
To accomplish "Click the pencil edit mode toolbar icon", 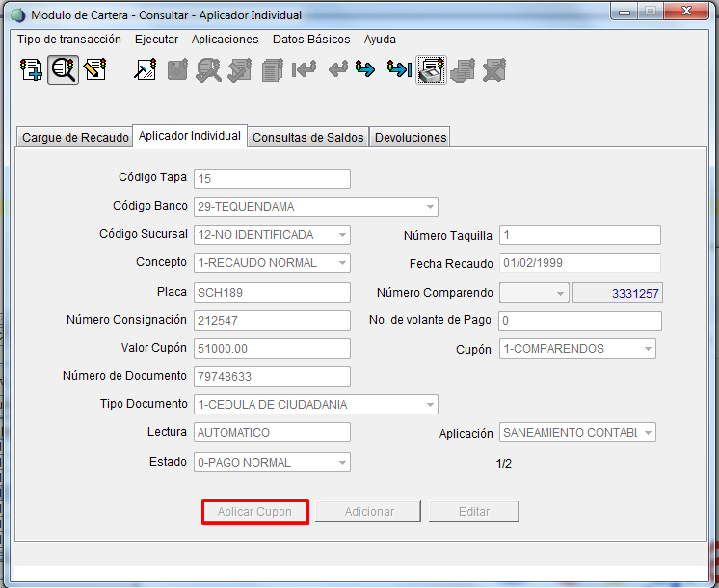I will click(x=94, y=69).
